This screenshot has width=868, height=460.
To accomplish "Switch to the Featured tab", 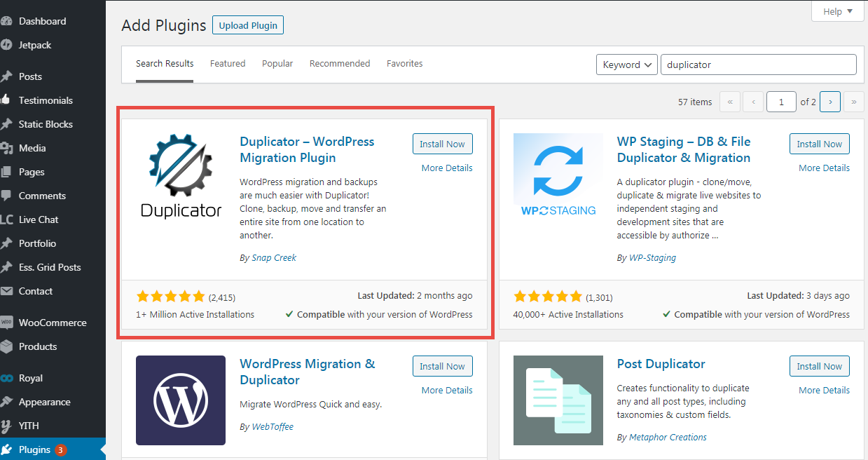I will (x=228, y=64).
